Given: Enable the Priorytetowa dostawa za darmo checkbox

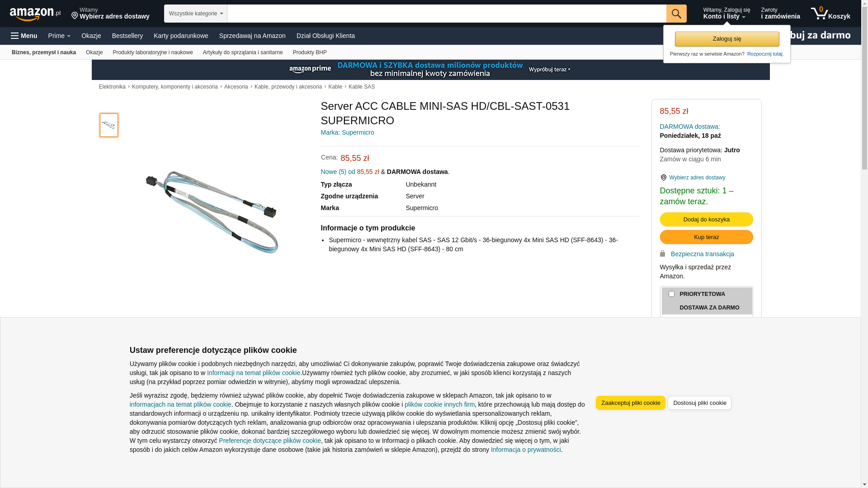Looking at the screenshot, I should [671, 294].
